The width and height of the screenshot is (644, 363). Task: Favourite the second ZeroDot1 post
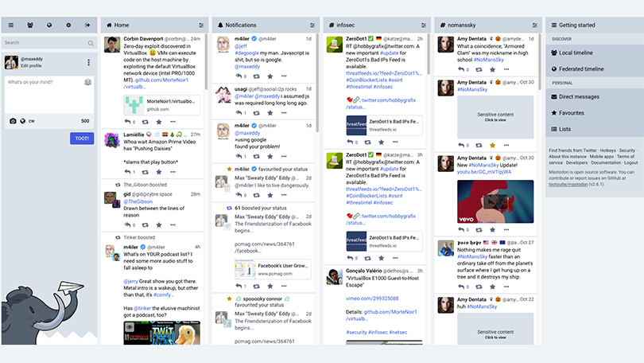pos(381,258)
